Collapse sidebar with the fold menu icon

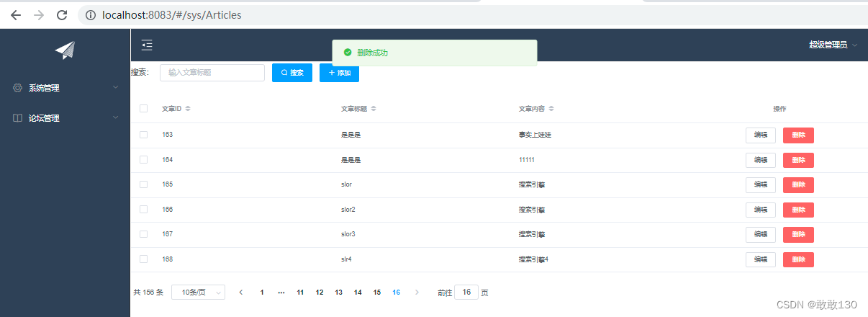147,45
